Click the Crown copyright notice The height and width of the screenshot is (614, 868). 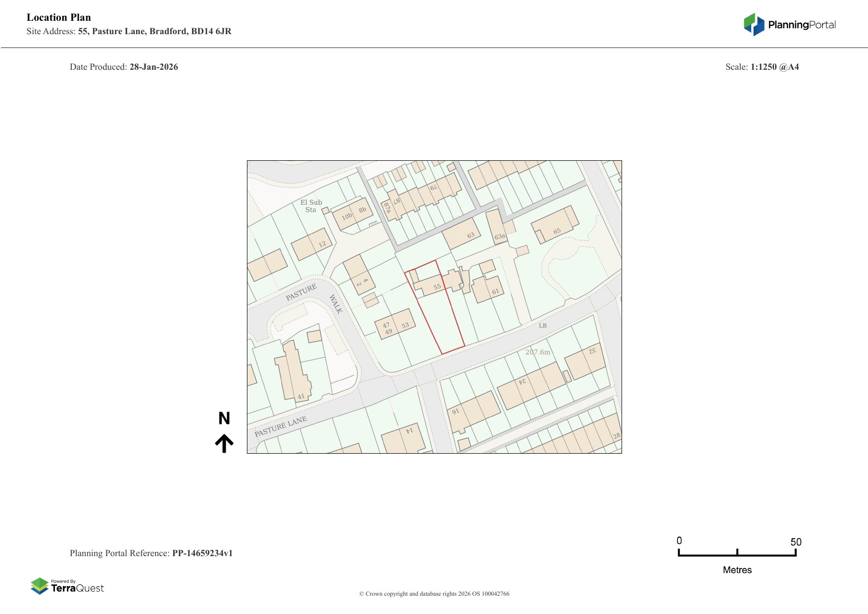434,594
